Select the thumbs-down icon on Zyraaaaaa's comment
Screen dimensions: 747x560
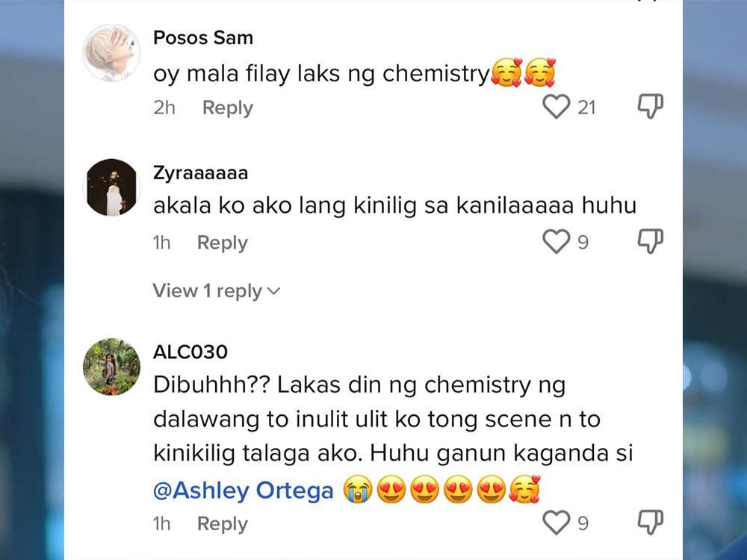point(650,239)
